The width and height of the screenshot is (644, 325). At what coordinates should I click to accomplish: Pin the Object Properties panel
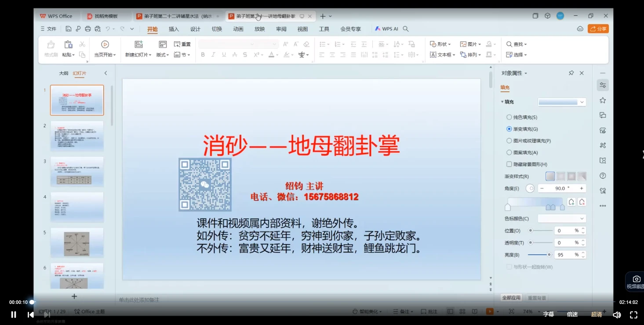pos(571,73)
